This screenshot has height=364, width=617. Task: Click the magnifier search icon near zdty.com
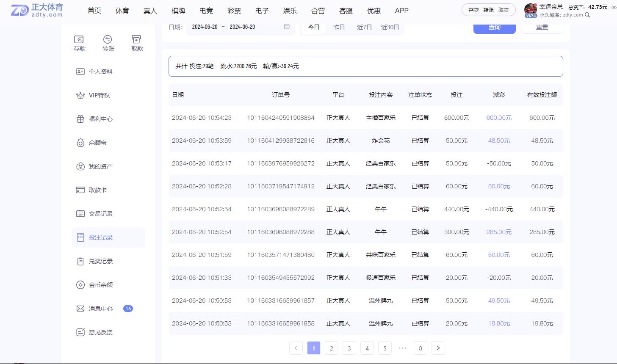(587, 15)
